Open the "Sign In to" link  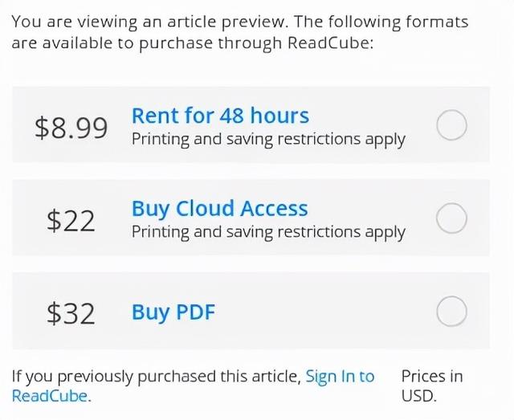click(x=340, y=376)
